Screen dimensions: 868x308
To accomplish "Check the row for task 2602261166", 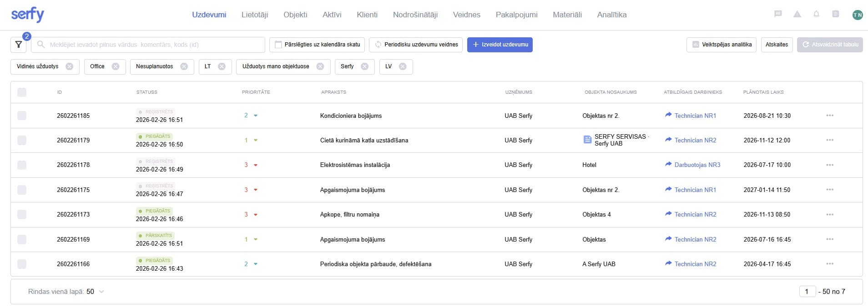I will pos(22,264).
